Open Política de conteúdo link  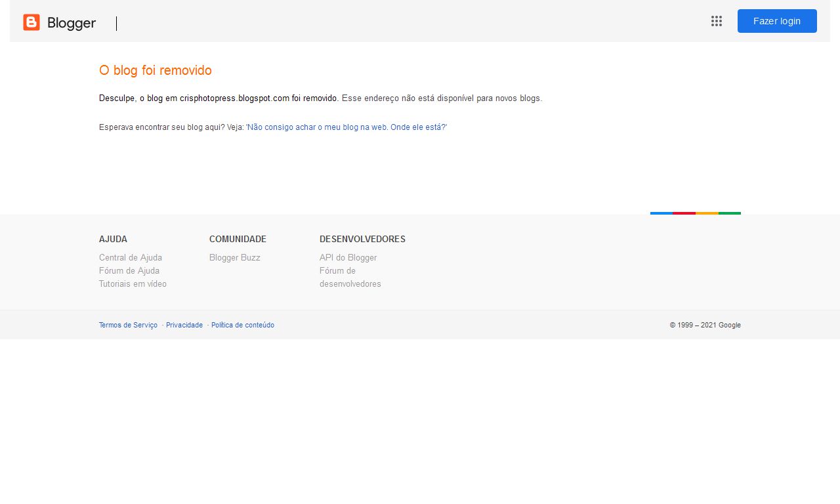(243, 325)
